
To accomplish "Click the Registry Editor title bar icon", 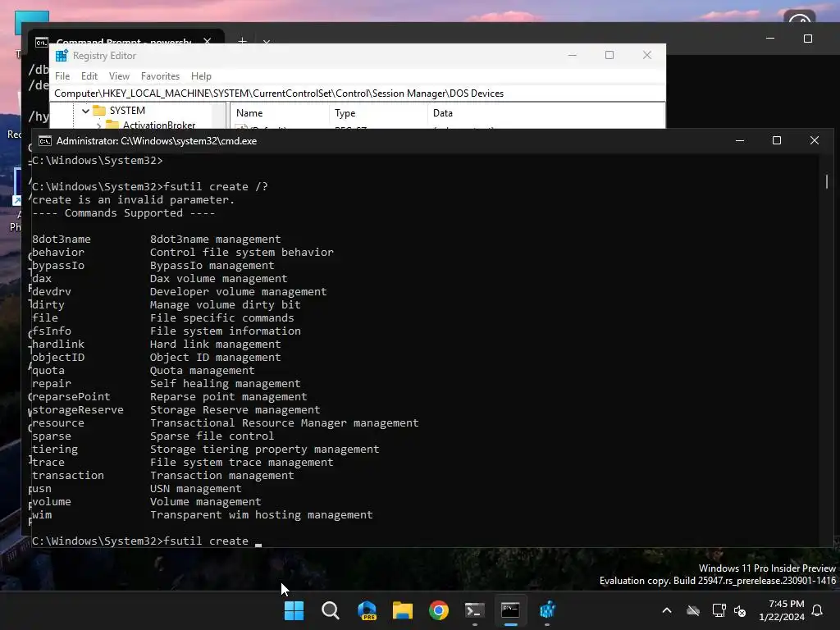I will [62, 56].
